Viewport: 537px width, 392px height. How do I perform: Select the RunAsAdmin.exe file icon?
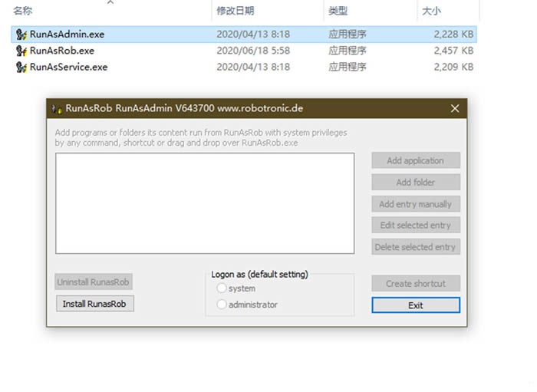[x=21, y=35]
